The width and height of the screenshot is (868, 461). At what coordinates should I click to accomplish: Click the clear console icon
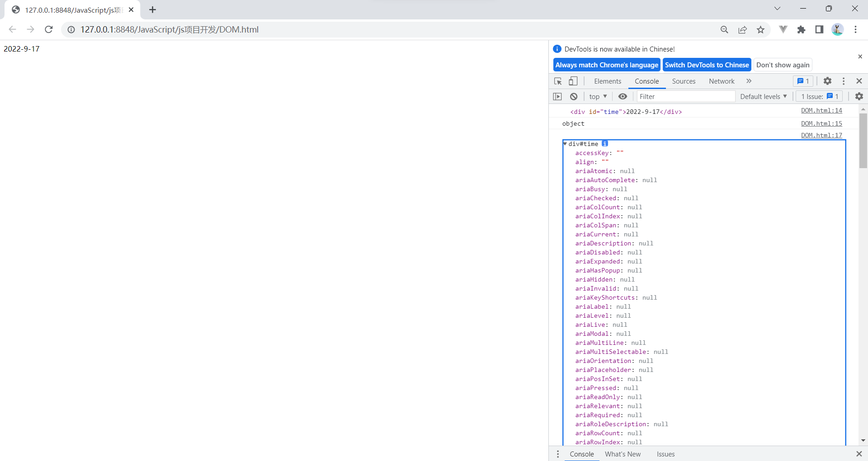pyautogui.click(x=573, y=96)
